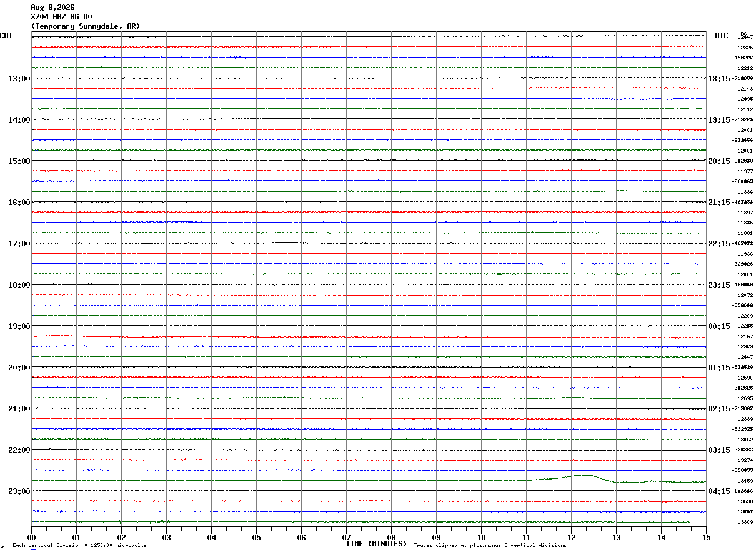Select the CDT timezone label
Image resolution: width=756 pixels, height=554 pixels.
6,36
